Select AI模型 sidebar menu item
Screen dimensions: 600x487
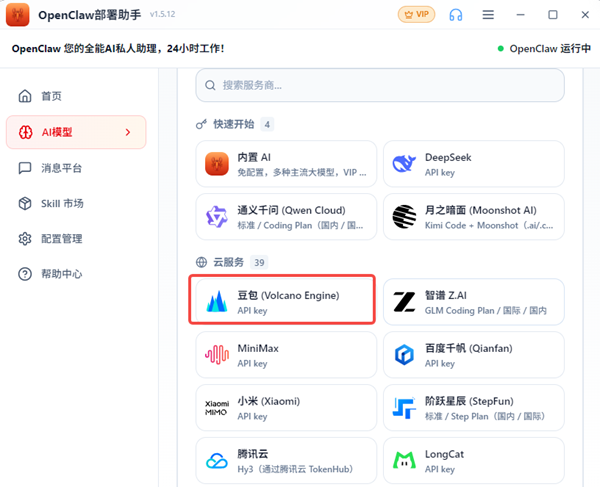coord(76,132)
